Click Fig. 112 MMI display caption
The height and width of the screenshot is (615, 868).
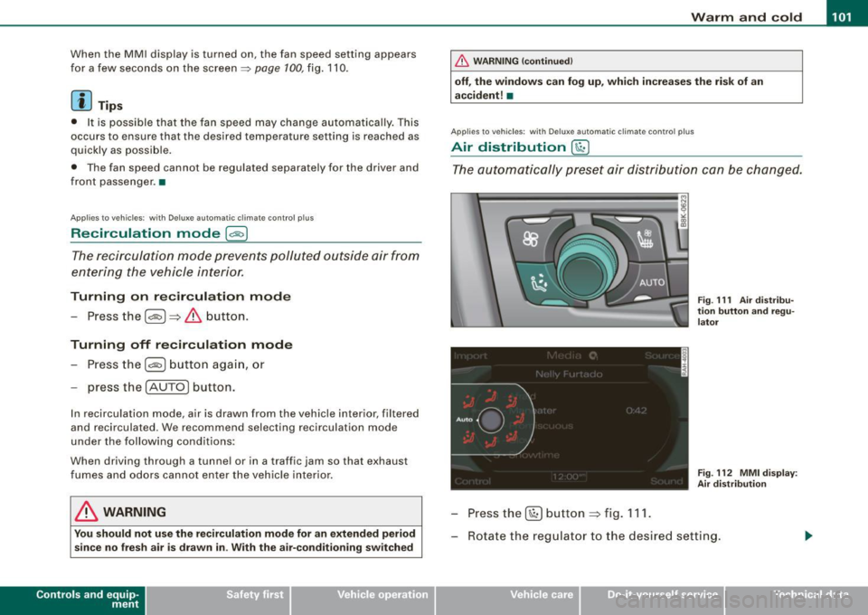click(748, 478)
